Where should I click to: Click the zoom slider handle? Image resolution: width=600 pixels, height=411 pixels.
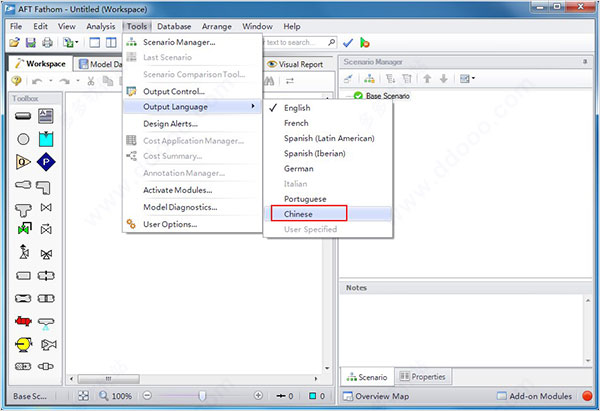(202, 396)
